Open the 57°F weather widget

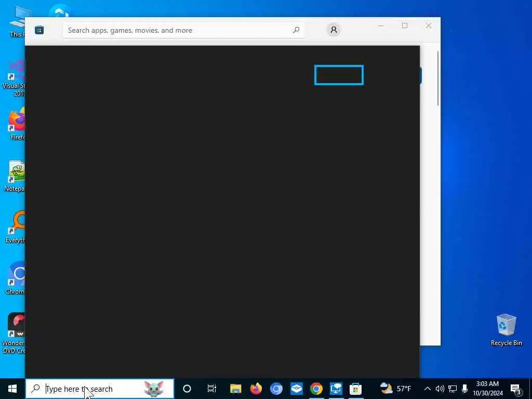(395, 389)
